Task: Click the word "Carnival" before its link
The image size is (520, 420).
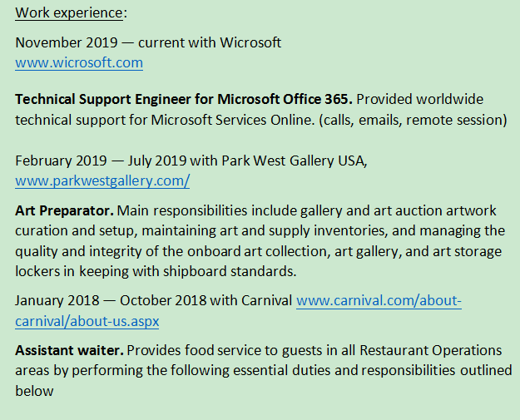Action: pos(265,300)
